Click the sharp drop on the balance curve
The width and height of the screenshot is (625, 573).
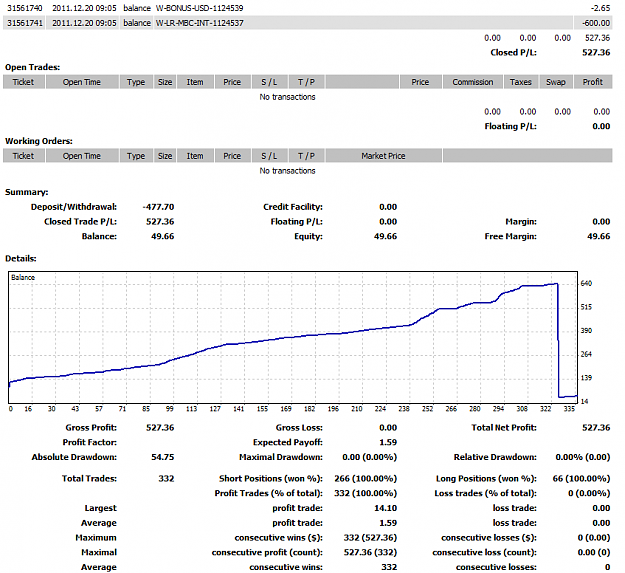(558, 340)
